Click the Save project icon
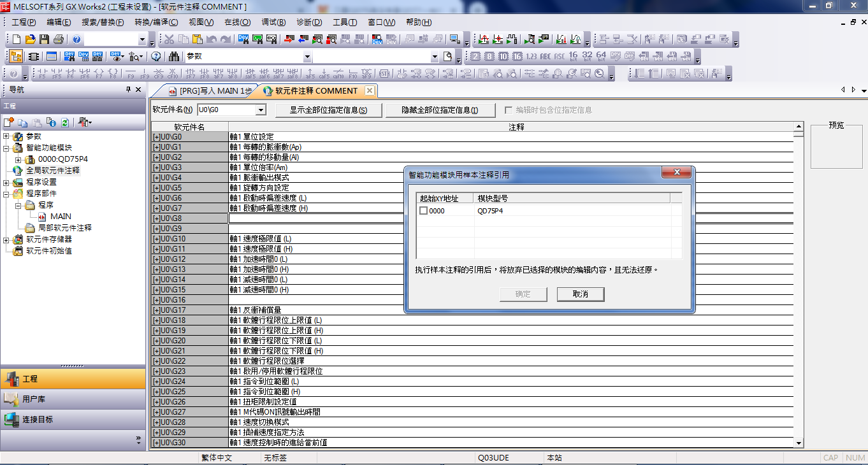The height and width of the screenshot is (465, 868). (45, 39)
